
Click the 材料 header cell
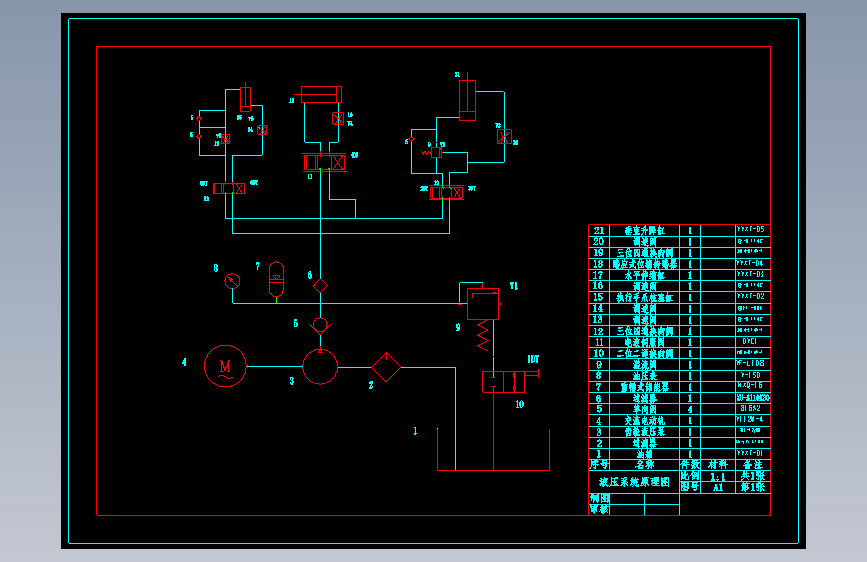coord(718,465)
